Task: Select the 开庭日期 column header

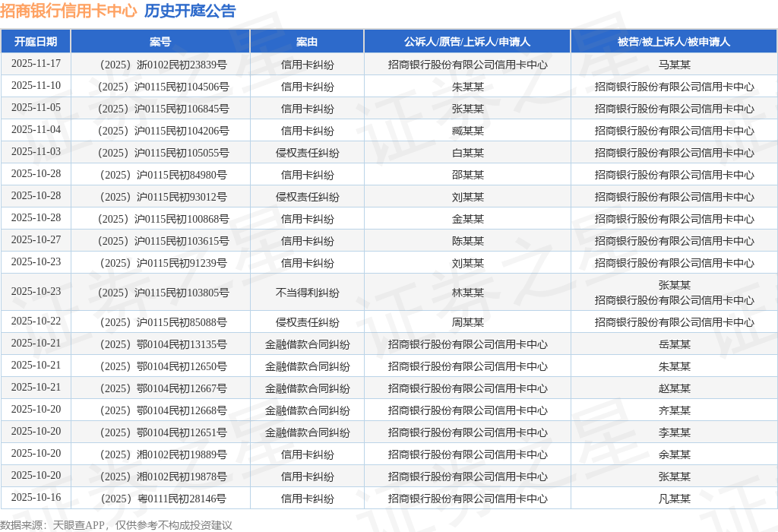Action: (36, 42)
